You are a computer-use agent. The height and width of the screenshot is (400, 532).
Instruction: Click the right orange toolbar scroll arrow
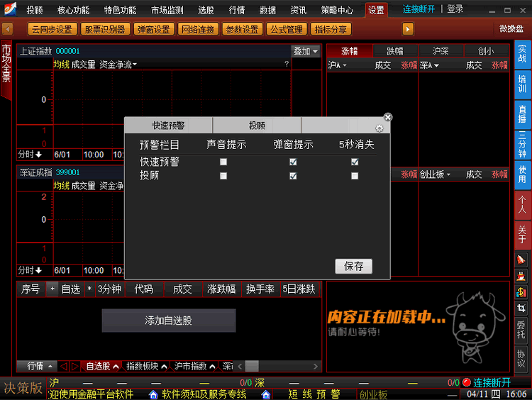click(408, 29)
